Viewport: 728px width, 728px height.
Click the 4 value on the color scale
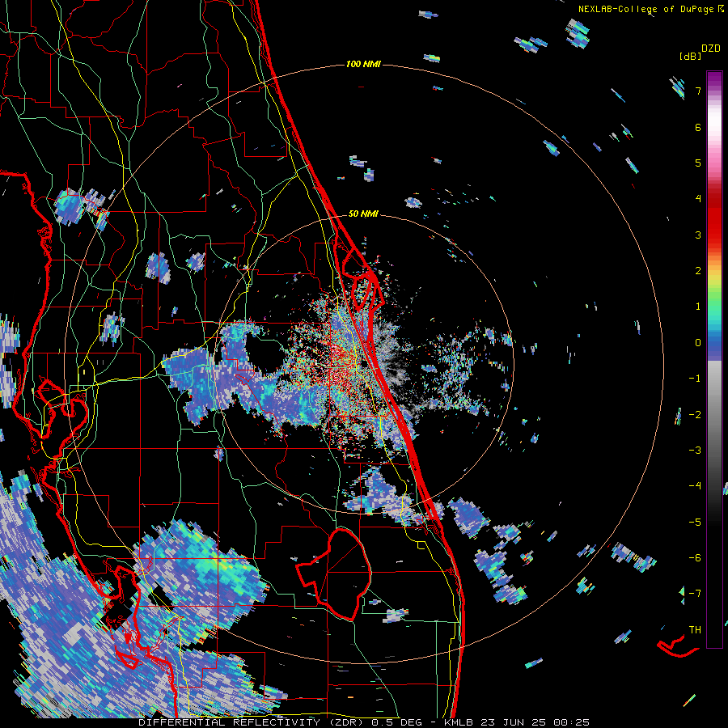click(x=698, y=199)
